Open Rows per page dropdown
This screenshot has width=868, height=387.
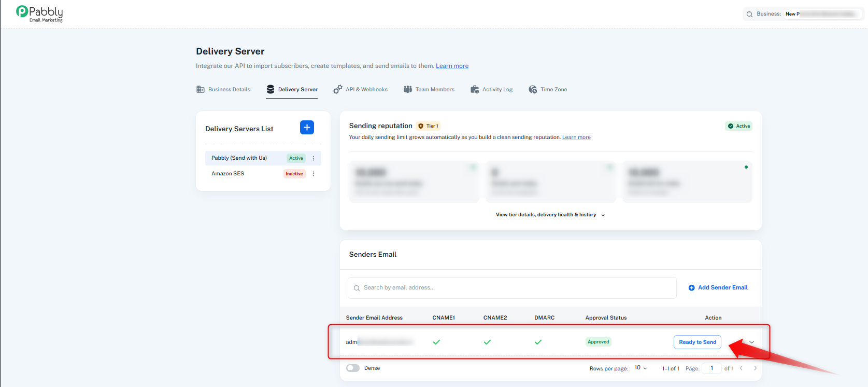click(641, 368)
